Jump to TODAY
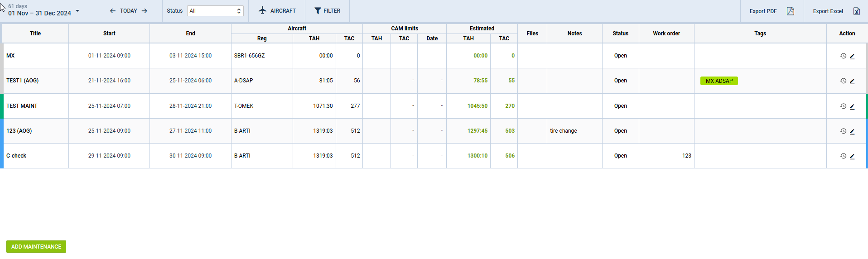 pos(129,11)
